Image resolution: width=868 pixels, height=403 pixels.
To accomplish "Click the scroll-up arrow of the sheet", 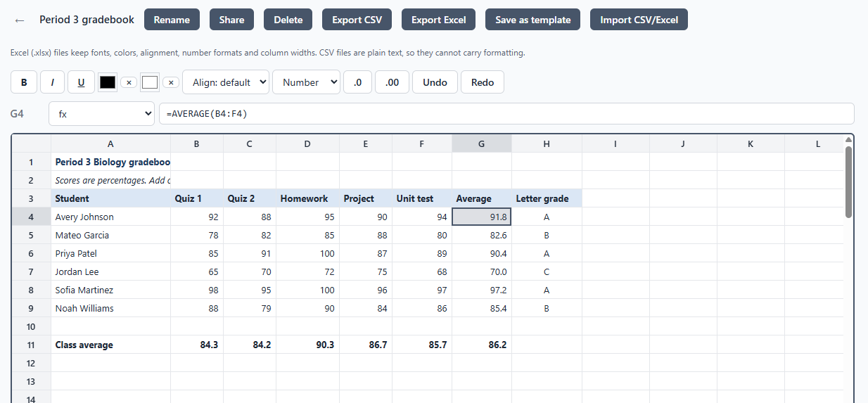I will 848,139.
